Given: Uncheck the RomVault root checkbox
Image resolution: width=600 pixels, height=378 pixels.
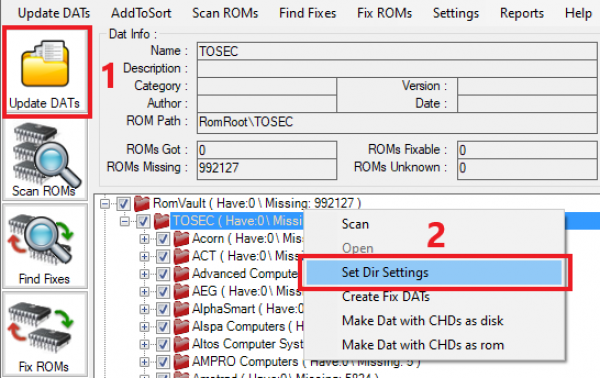Looking at the screenshot, I should click(x=123, y=204).
